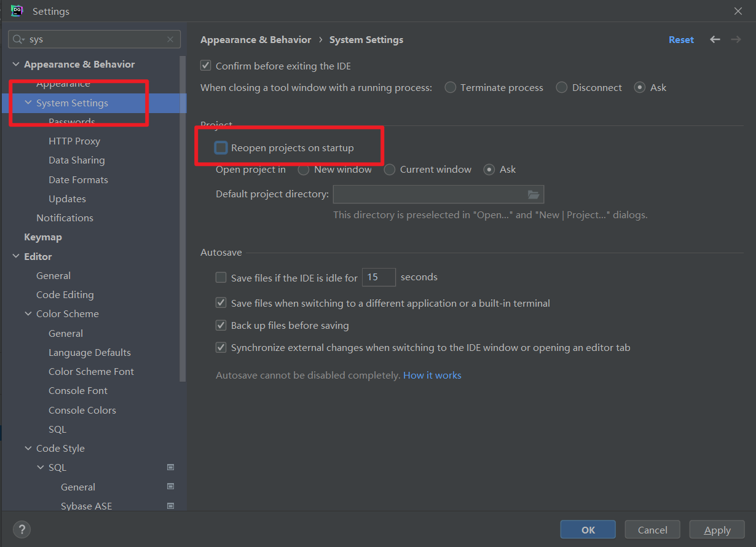Click the folder browse icon for default directory

[x=534, y=194]
